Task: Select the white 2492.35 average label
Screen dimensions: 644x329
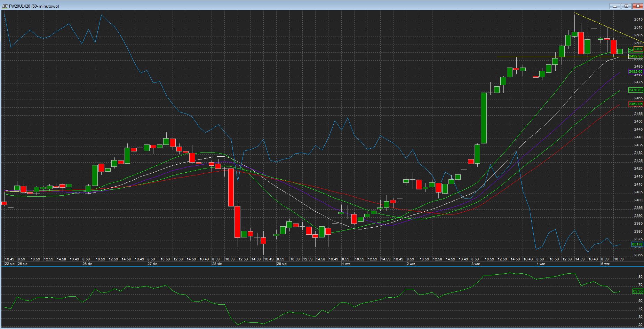Action: (x=636, y=56)
